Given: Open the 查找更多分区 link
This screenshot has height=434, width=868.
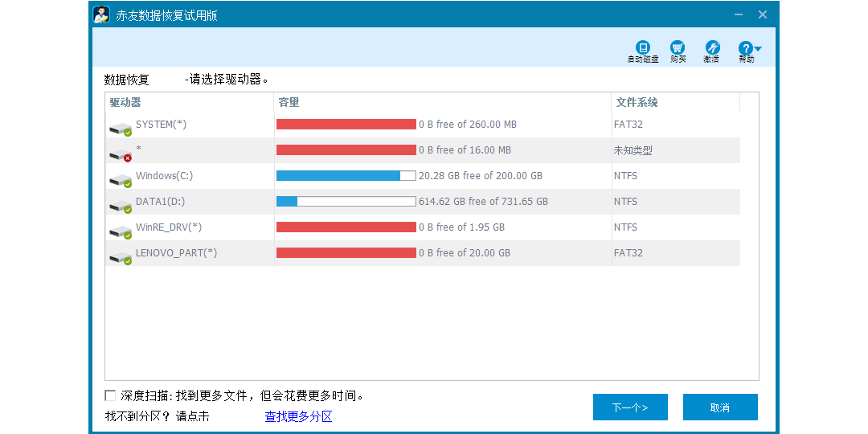Looking at the screenshot, I should click(x=298, y=416).
